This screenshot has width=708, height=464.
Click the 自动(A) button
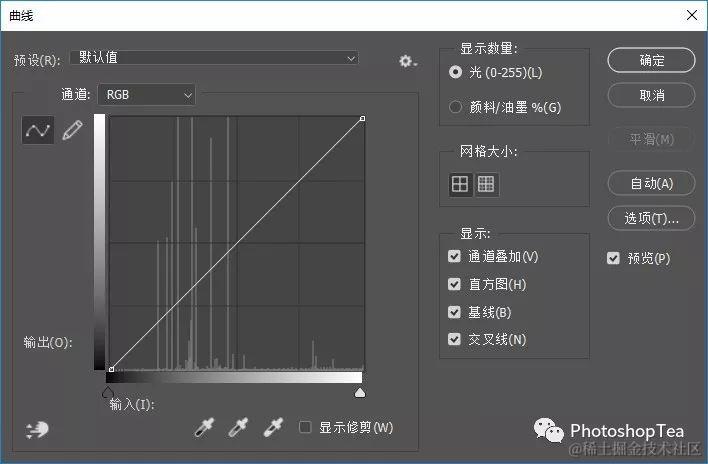point(651,183)
